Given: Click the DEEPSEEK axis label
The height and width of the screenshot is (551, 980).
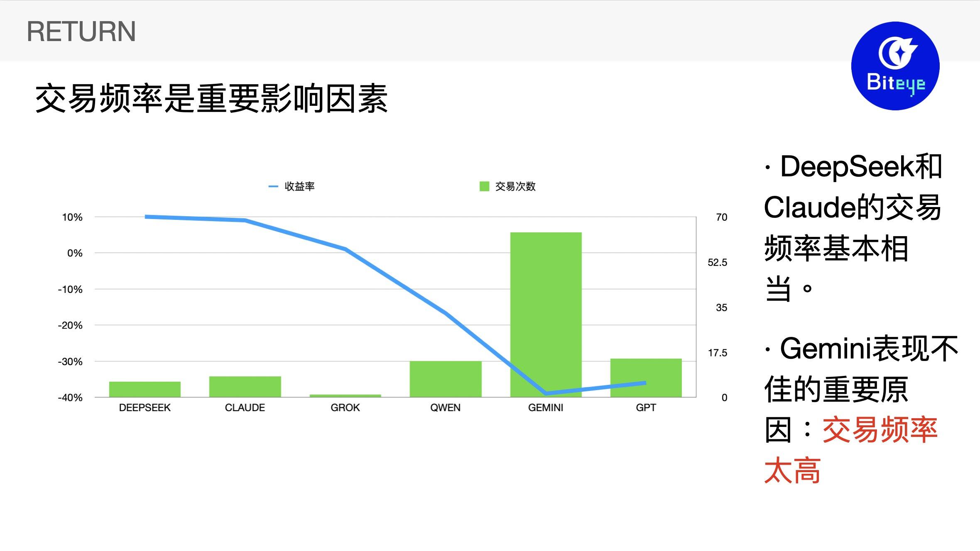Looking at the screenshot, I should point(145,407).
